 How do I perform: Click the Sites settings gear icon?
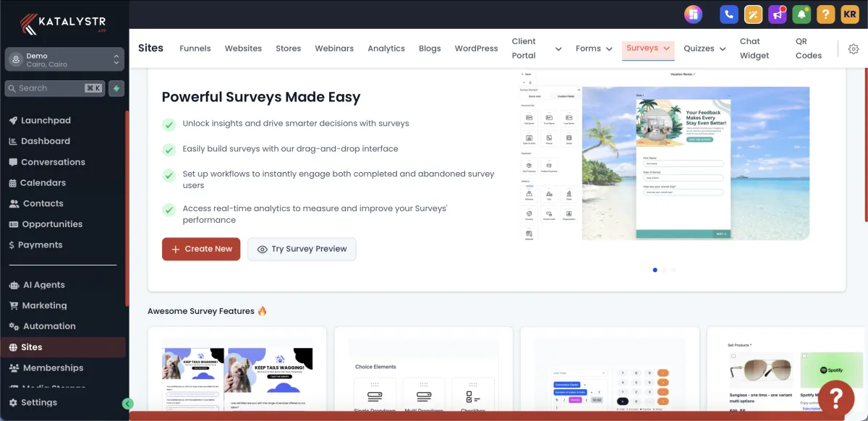point(854,48)
